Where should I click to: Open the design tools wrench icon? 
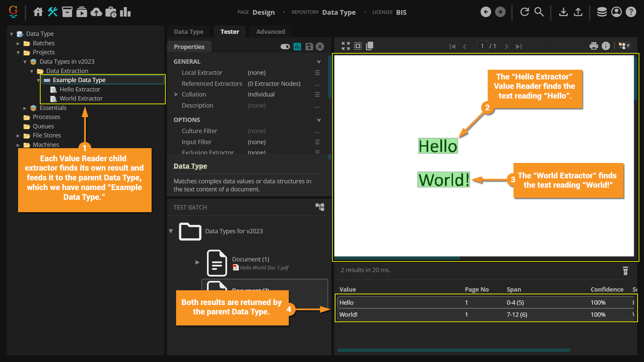coord(53,12)
